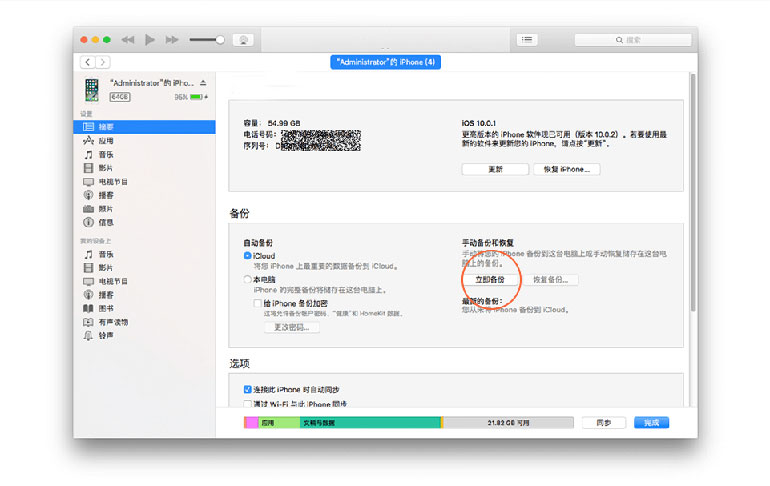Click the AirPlay icon

[242, 39]
